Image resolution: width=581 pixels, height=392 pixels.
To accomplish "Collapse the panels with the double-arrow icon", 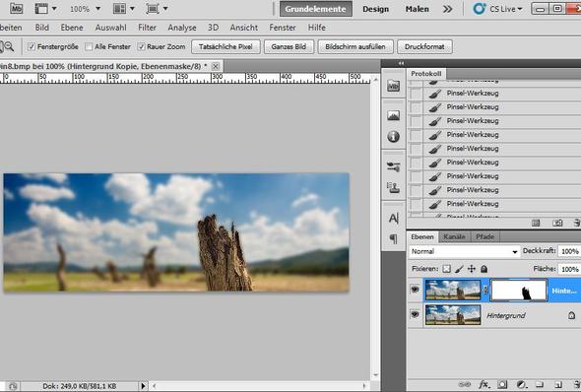I will click(401, 63).
